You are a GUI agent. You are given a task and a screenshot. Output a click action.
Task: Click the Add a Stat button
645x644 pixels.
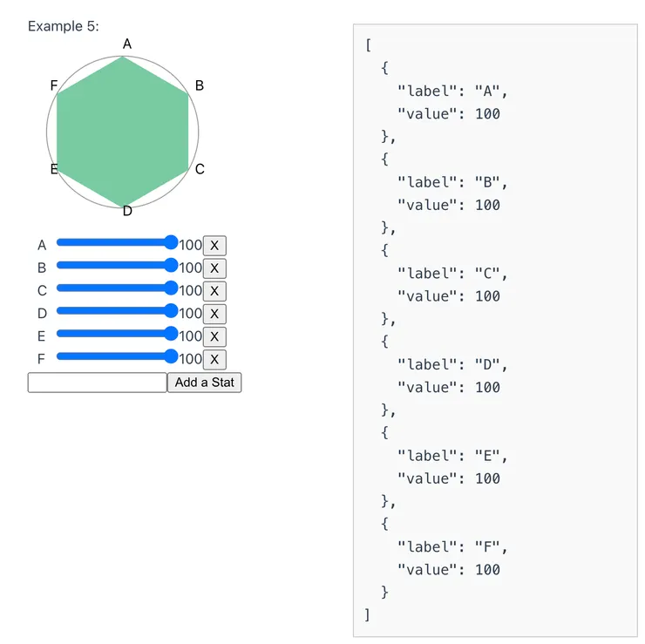click(204, 383)
